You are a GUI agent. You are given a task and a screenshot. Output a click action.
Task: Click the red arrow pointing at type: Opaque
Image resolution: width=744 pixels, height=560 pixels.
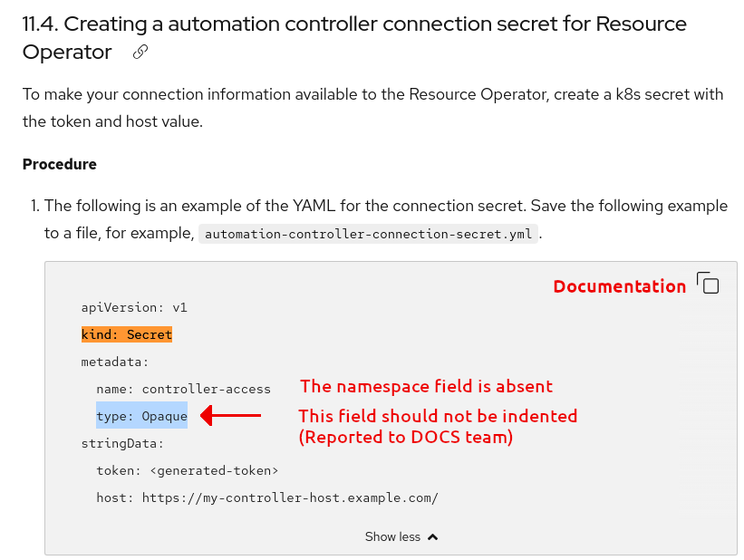click(x=230, y=416)
